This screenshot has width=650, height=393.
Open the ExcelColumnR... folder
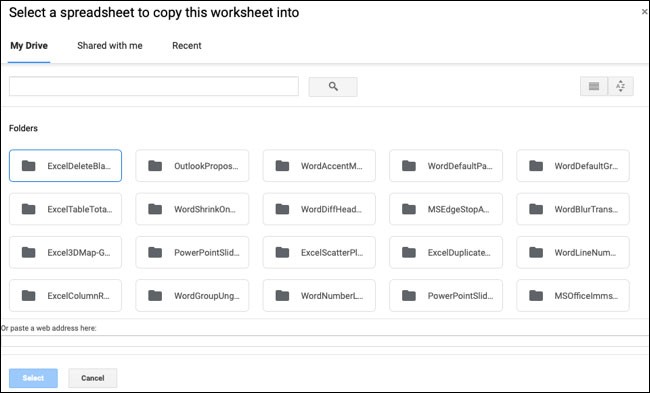pos(65,296)
